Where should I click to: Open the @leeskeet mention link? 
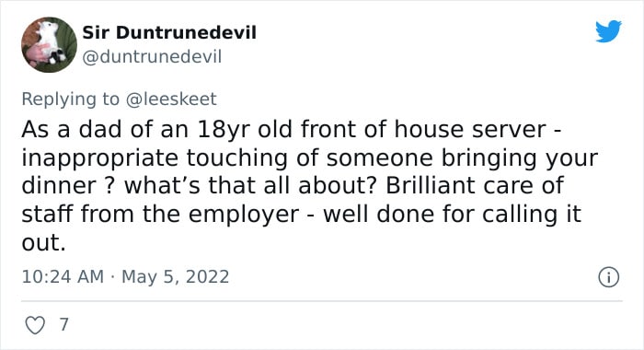(x=171, y=99)
